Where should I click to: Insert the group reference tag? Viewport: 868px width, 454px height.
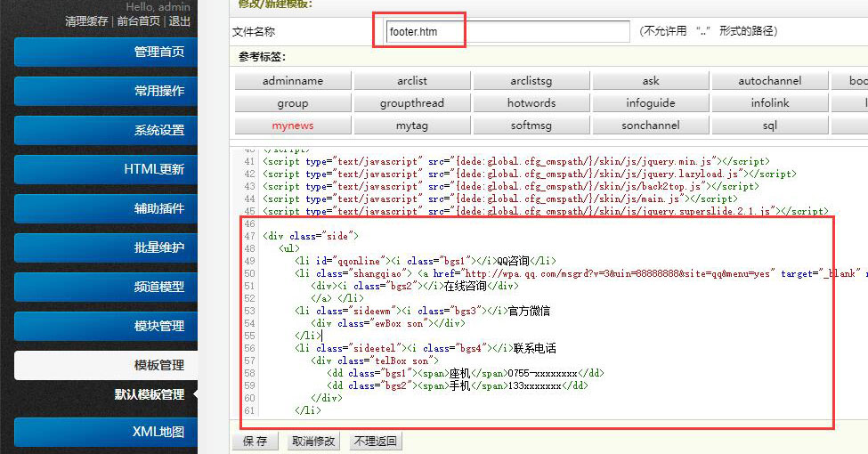pos(293,103)
